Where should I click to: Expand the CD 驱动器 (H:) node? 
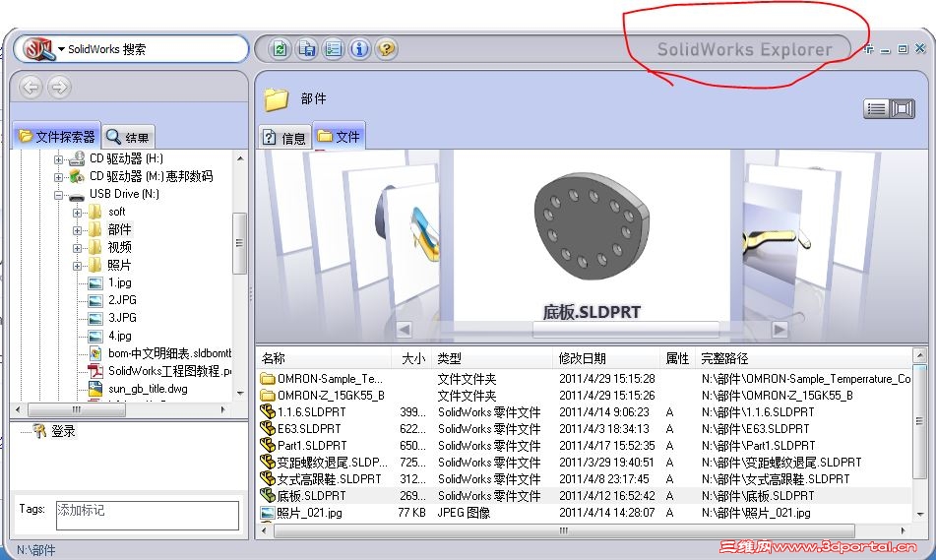(x=58, y=159)
